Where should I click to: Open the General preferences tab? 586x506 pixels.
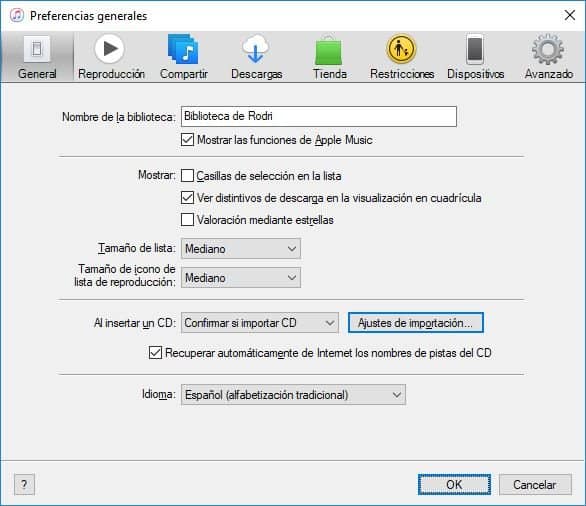coord(37,57)
